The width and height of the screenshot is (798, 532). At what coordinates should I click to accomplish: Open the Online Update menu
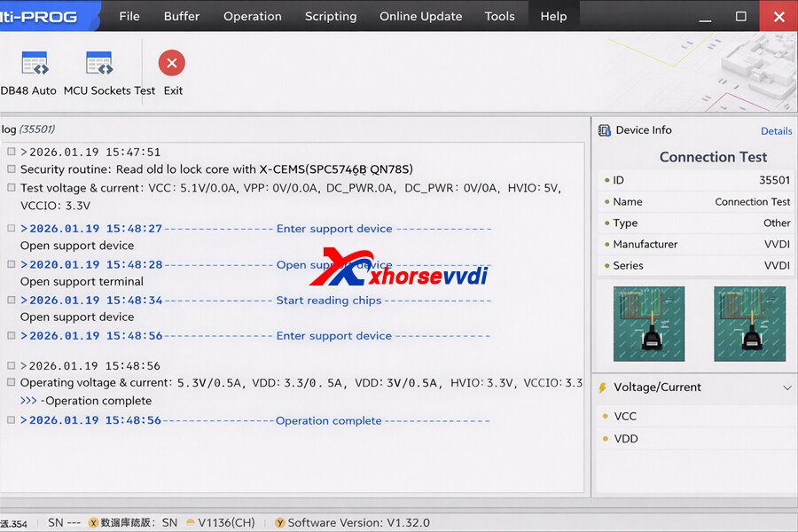click(420, 15)
